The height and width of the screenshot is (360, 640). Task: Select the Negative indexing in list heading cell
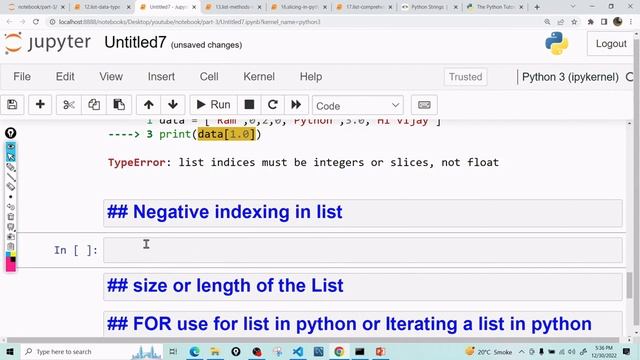click(362, 213)
